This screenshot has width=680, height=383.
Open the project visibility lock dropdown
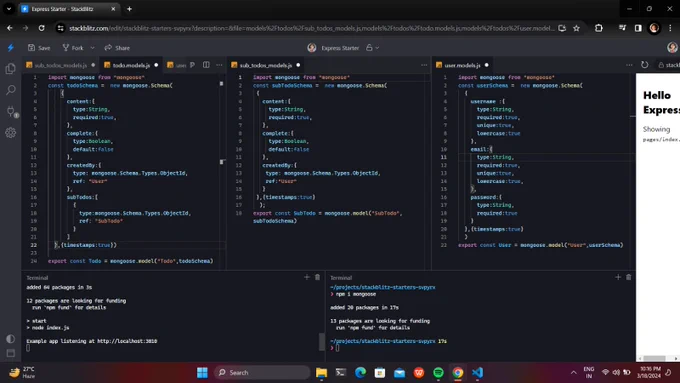click(x=373, y=48)
